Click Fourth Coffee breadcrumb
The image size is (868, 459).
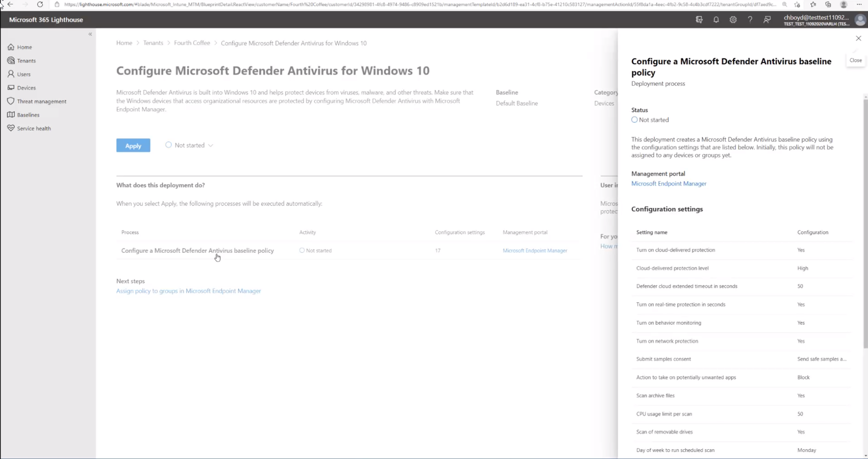coord(192,43)
